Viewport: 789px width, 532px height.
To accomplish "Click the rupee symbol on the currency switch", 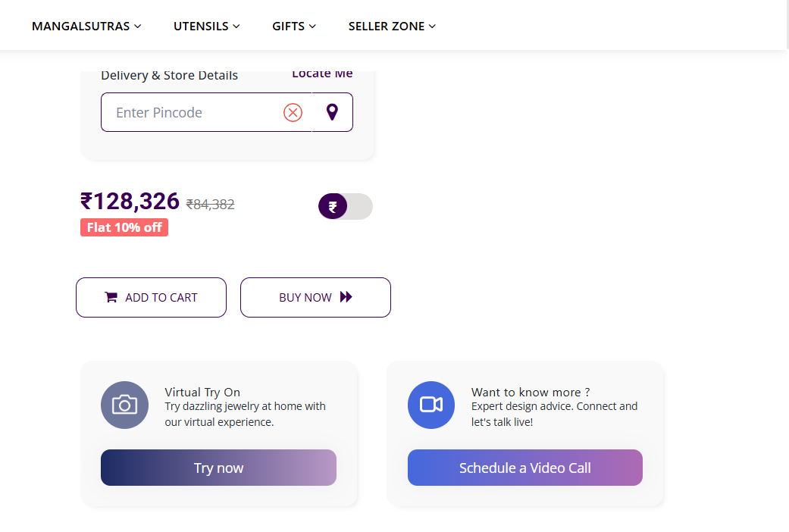I will point(333,206).
